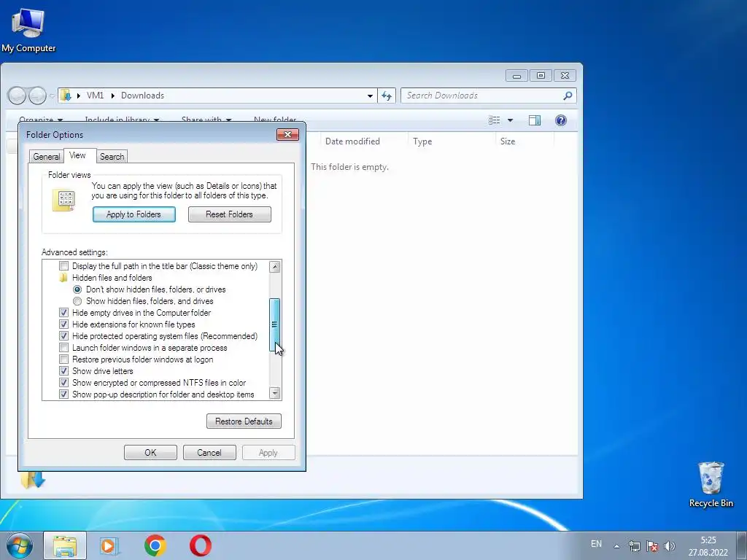Screen dimensions: 747x560
Task: Click scrollbar up arrow in Advanced settings
Action: coord(275,267)
